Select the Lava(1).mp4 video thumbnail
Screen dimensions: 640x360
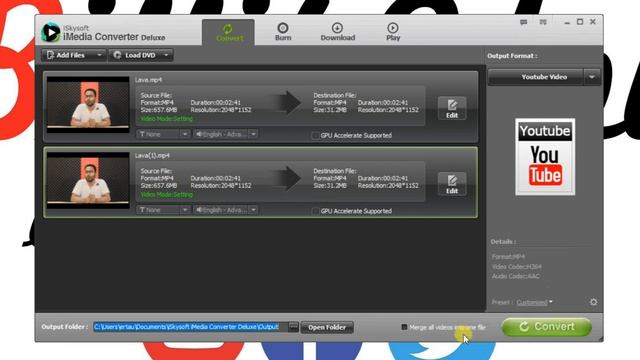click(x=88, y=180)
